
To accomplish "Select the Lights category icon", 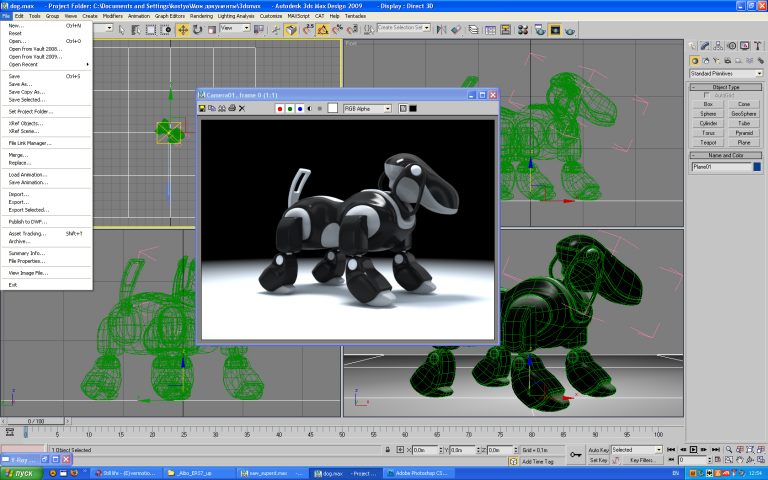I will coord(717,61).
